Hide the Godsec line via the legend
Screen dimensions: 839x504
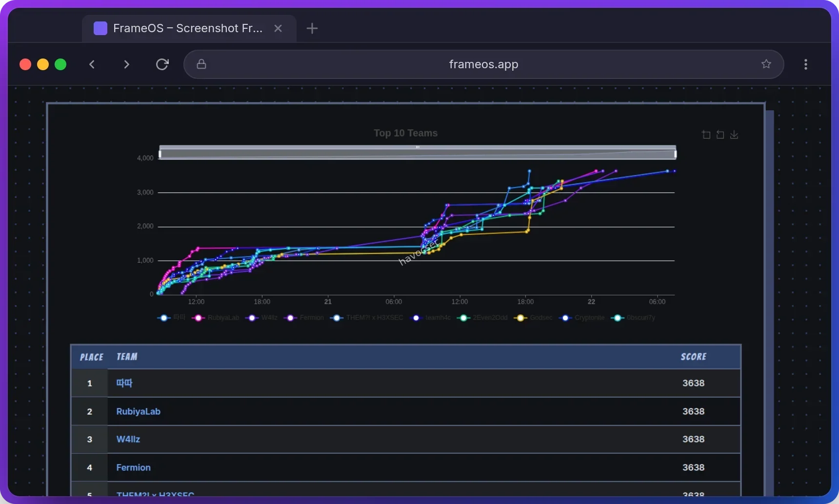coord(535,318)
